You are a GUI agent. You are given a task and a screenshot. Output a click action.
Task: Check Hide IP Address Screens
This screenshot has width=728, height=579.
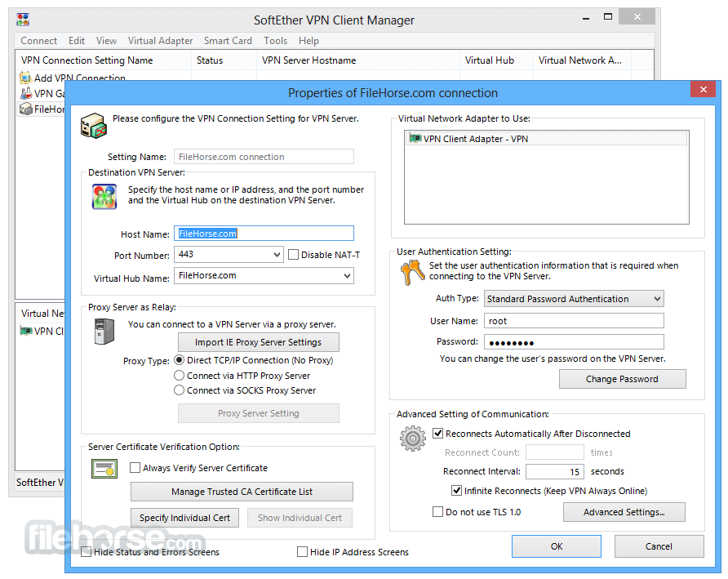302,551
